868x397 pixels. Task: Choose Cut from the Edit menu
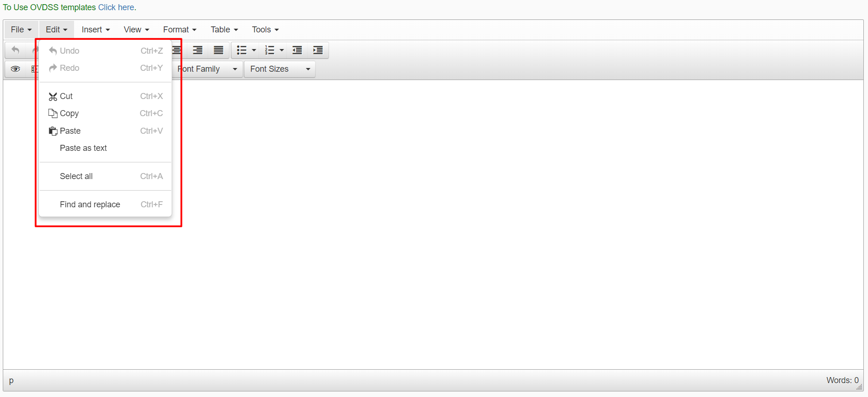point(105,96)
